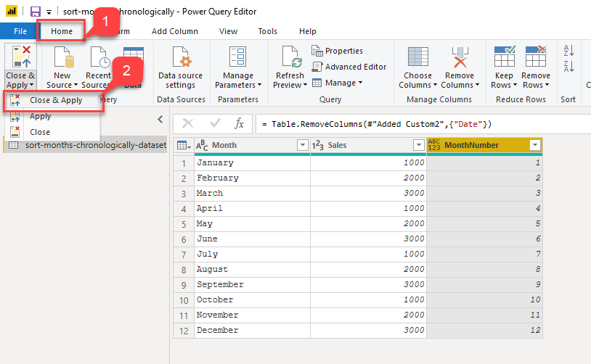Sort ascending with the A-Z icon
Viewport: 591px width, 364px height.
coord(568,51)
